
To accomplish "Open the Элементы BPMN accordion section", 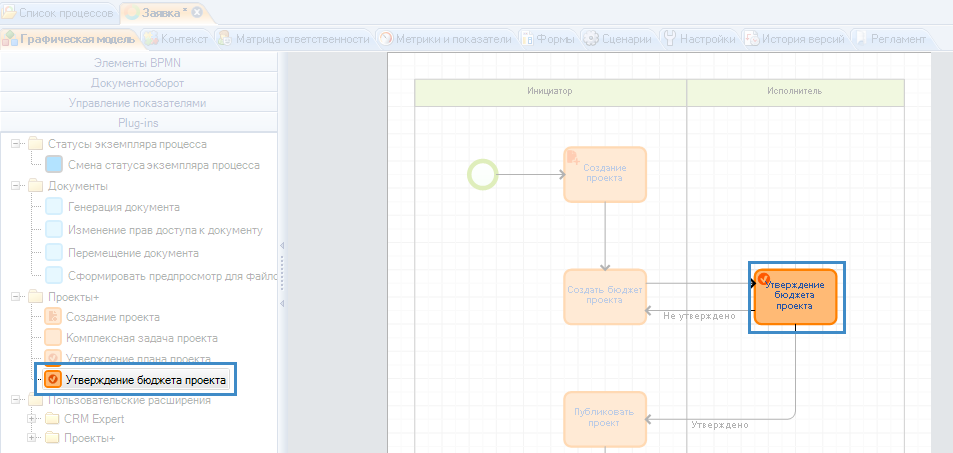I will 140,63.
